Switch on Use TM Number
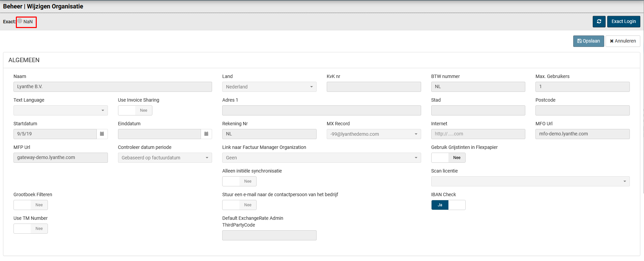Image resolution: width=644 pixels, height=261 pixels. click(31, 229)
